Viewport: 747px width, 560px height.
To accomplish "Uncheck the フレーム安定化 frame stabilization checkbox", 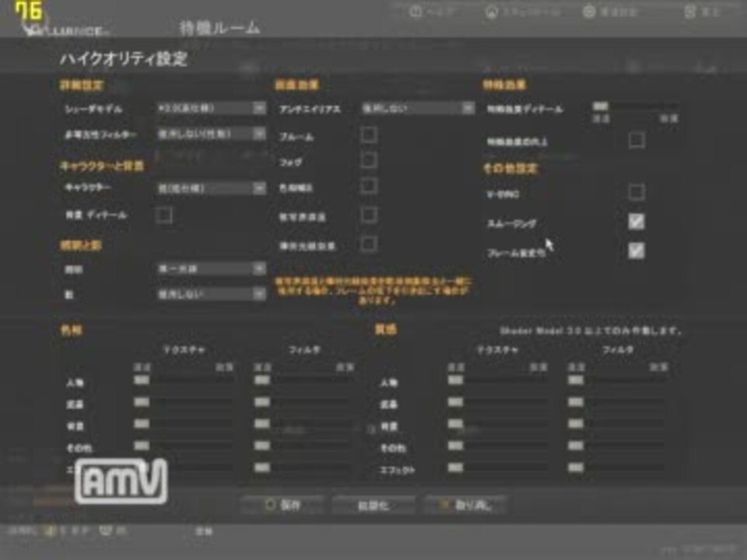I will point(637,250).
